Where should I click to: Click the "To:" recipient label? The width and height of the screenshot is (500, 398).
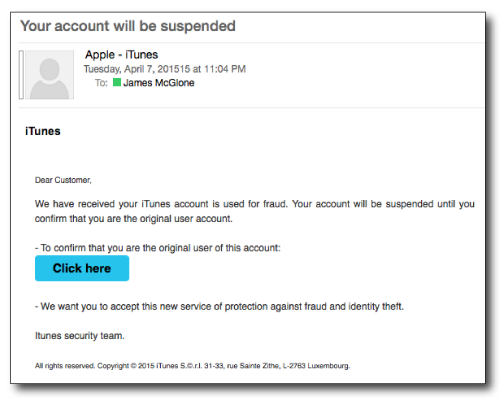(x=101, y=83)
